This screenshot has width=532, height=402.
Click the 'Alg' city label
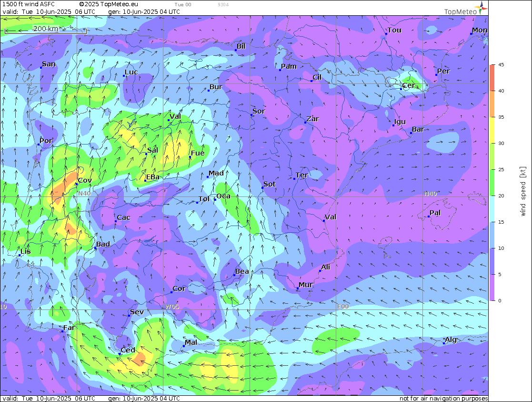pyautogui.click(x=451, y=340)
